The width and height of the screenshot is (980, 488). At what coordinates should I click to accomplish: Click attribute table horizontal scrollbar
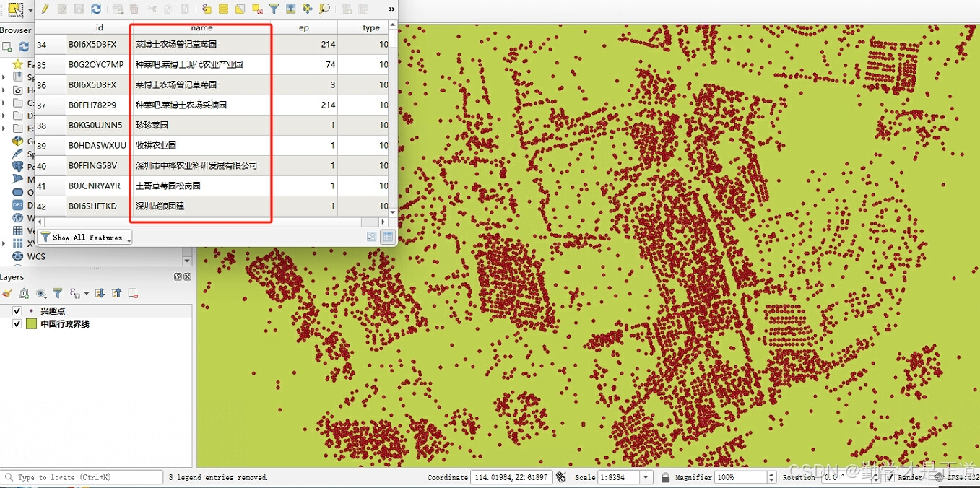[x=212, y=222]
